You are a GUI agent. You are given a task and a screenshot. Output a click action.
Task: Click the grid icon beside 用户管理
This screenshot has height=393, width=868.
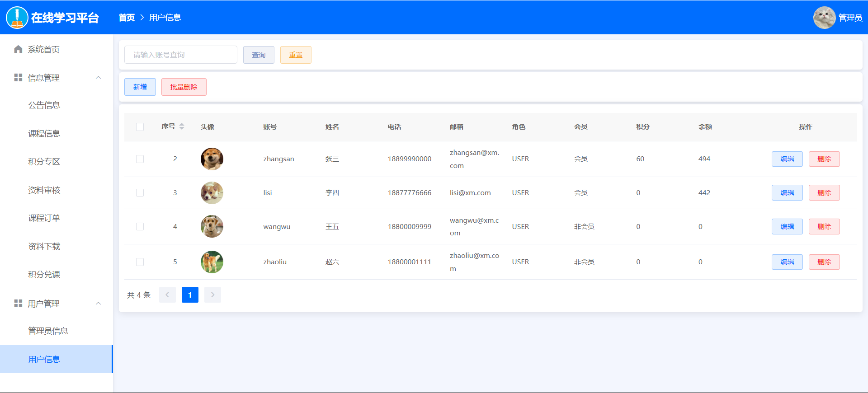pyautogui.click(x=18, y=304)
